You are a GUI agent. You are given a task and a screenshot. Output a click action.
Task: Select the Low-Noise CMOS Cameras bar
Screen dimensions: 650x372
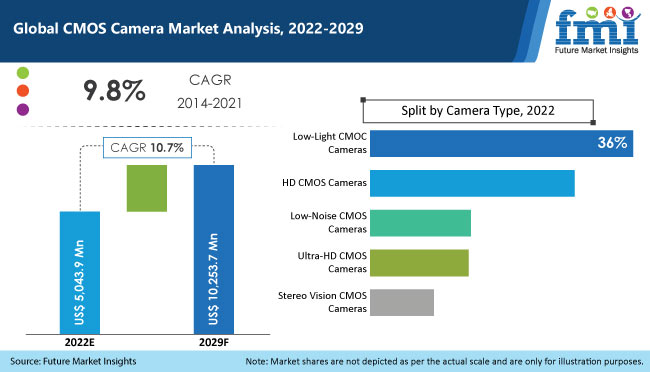tap(420, 223)
